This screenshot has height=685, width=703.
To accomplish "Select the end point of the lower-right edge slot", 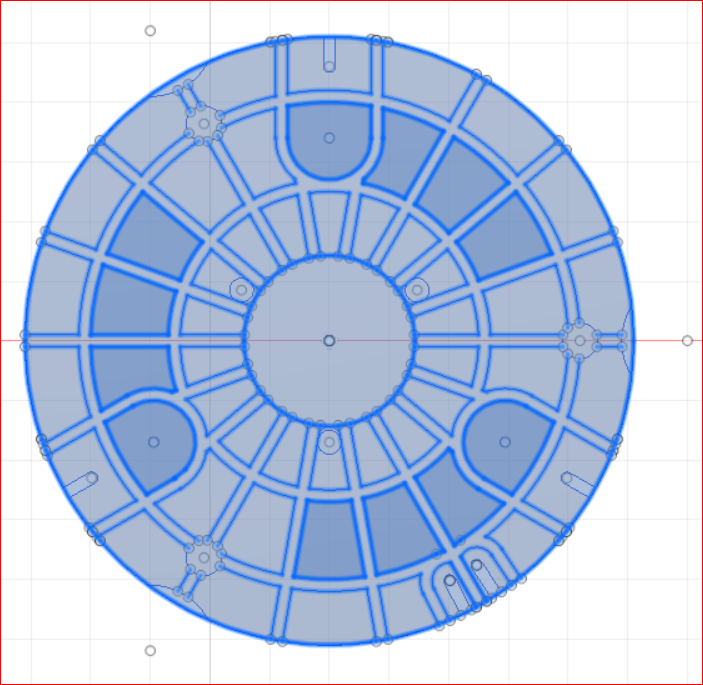I will [x=567, y=478].
